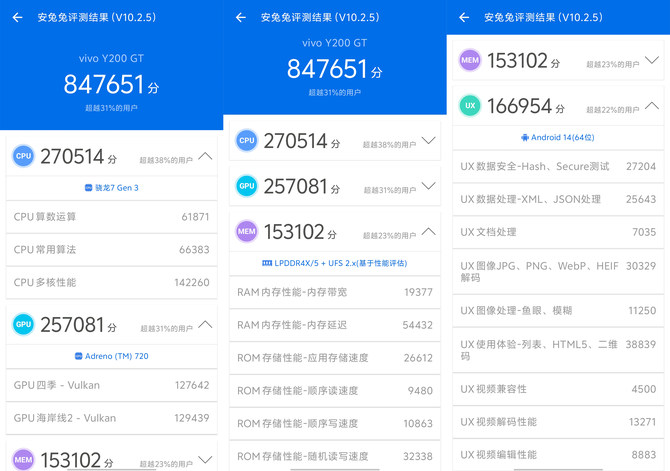This screenshot has width=670, height=471.
Task: Select the ROM 存储性能-顺序读速度 row
Action: [335, 391]
